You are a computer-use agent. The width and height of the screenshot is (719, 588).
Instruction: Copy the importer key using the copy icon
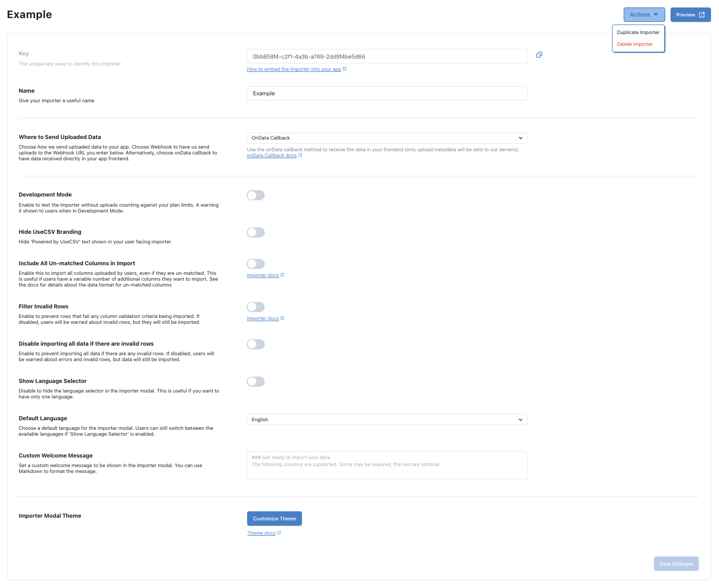[x=539, y=54]
